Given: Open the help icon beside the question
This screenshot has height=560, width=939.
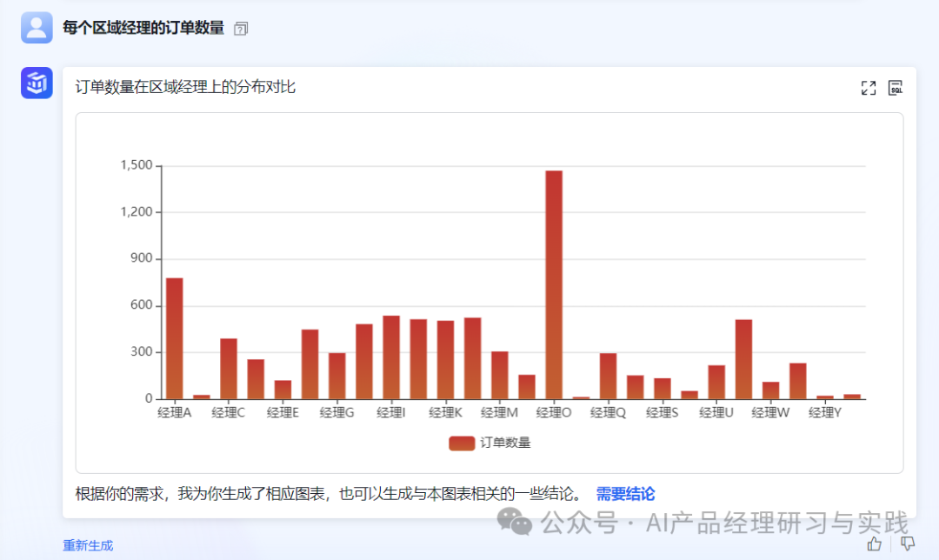Looking at the screenshot, I should coord(241,28).
